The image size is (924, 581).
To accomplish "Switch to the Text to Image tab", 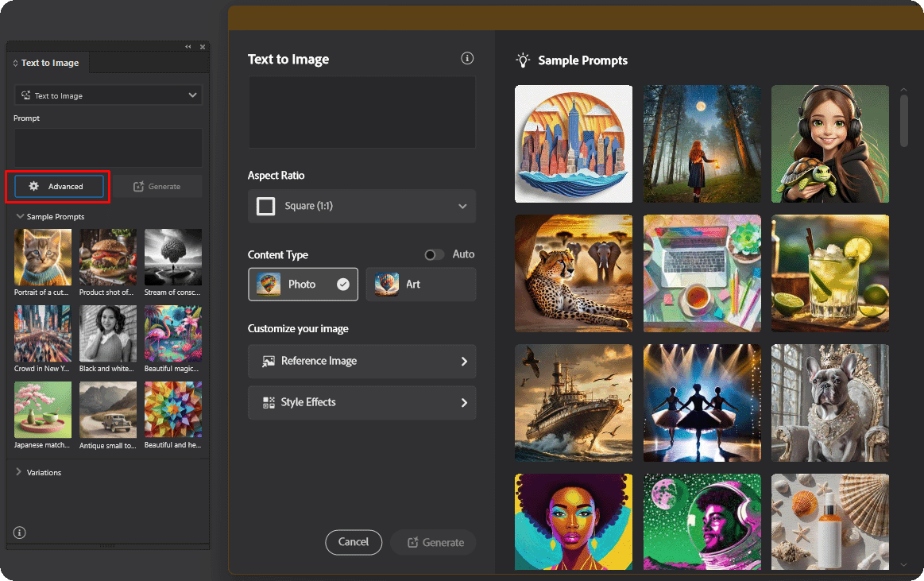I will [x=48, y=62].
